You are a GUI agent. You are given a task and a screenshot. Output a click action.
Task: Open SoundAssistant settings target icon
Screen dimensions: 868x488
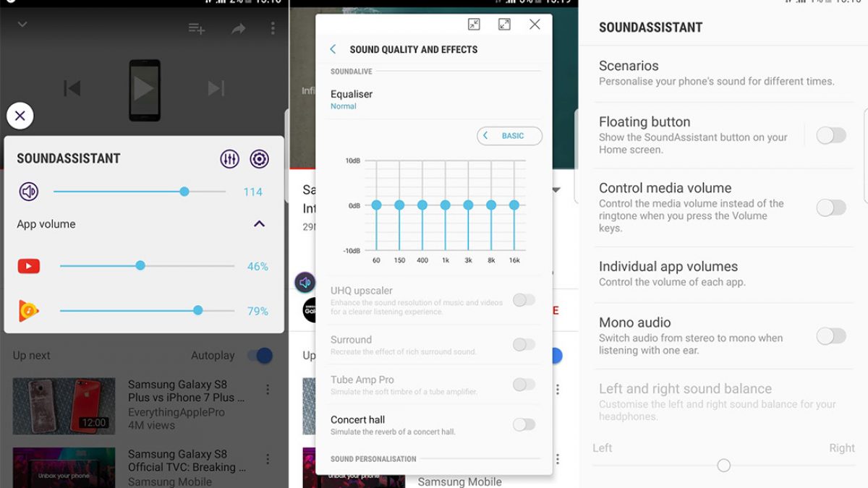tap(259, 159)
